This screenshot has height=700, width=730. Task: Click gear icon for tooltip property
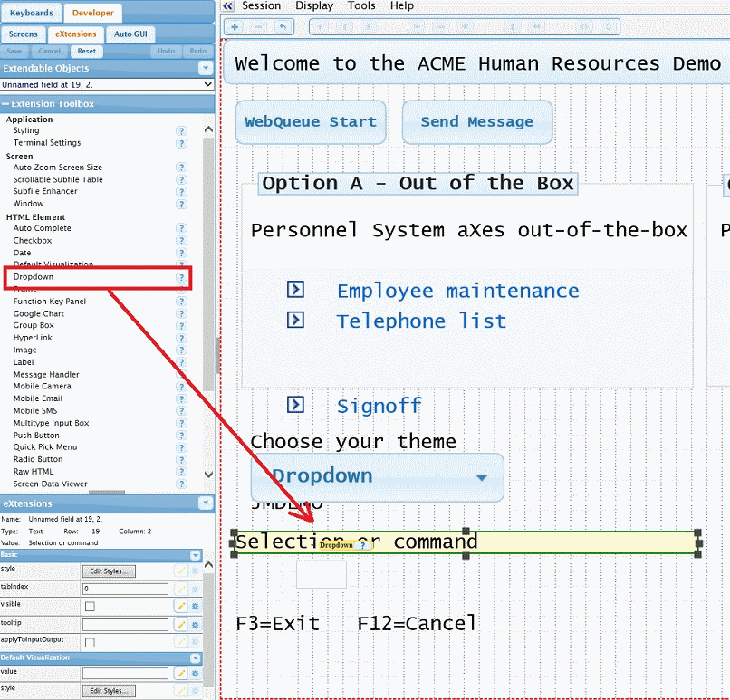tap(195, 624)
